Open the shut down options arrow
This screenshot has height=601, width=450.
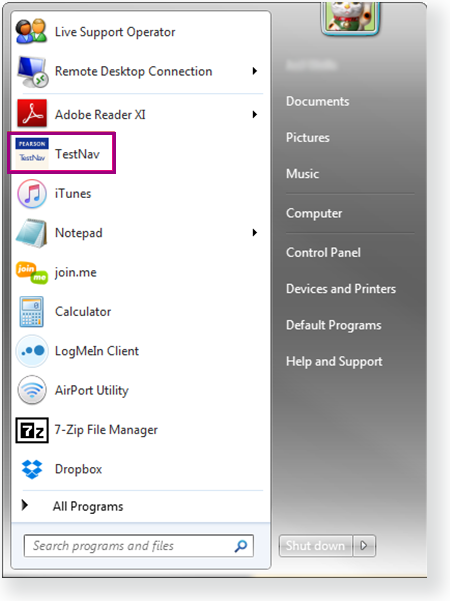click(364, 545)
